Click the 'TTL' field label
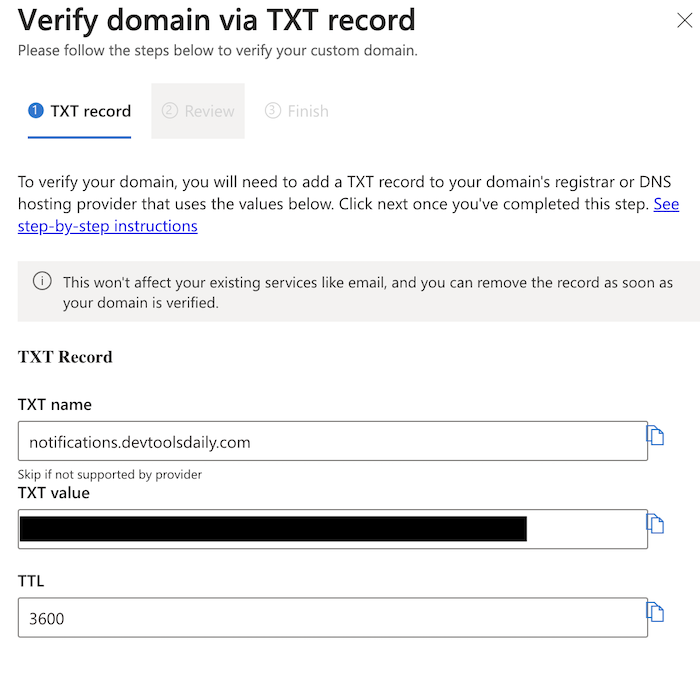The height and width of the screenshot is (685, 700). pos(31,581)
